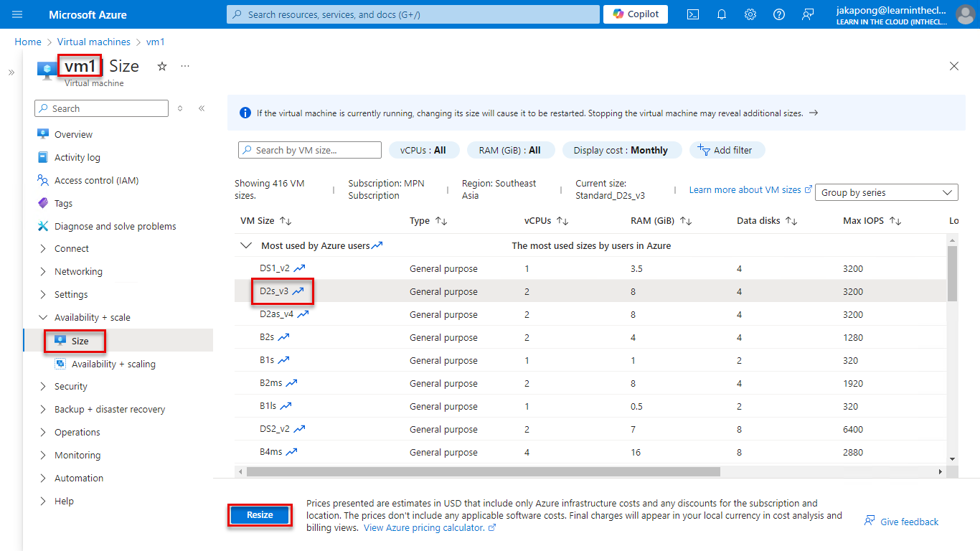Click the account avatar picture

(x=966, y=14)
